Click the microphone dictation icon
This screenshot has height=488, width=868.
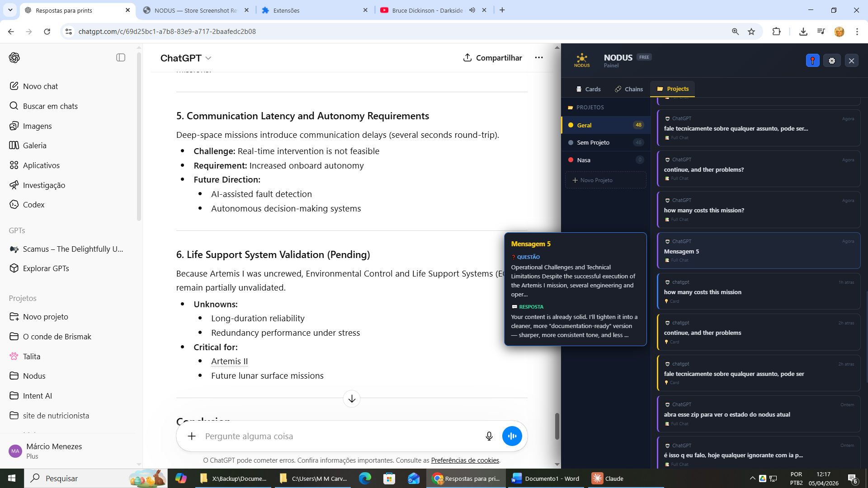click(x=489, y=436)
